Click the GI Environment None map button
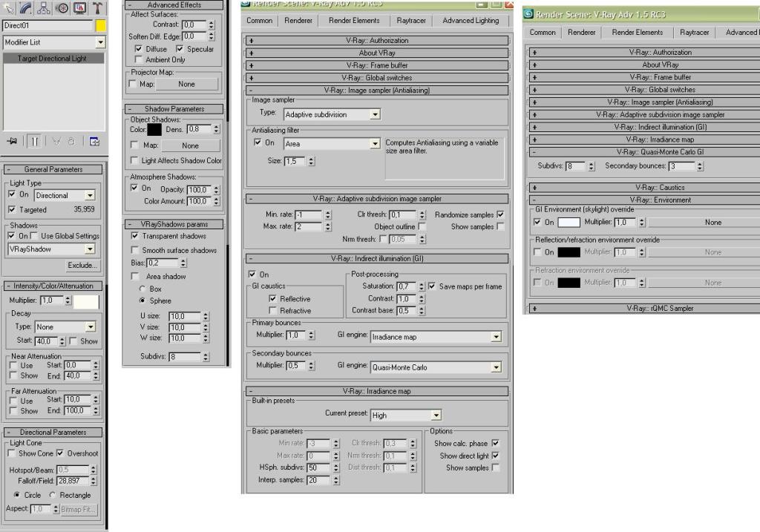Viewport: 760px width, 532px height. pyautogui.click(x=704, y=222)
